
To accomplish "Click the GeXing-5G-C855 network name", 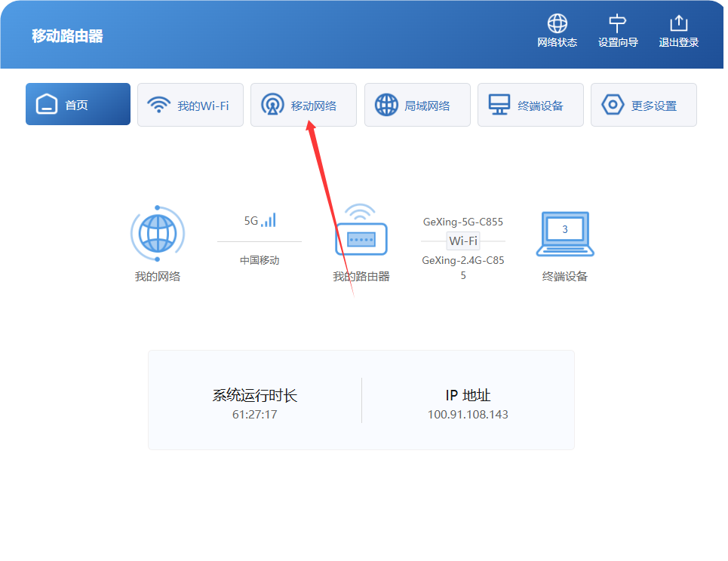I will click(x=463, y=222).
